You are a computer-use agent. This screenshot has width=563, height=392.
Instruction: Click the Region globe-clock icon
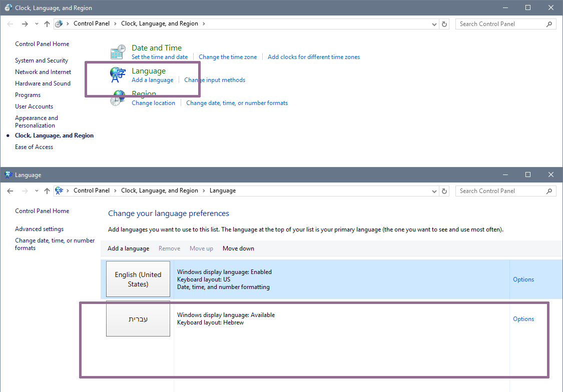(x=118, y=98)
